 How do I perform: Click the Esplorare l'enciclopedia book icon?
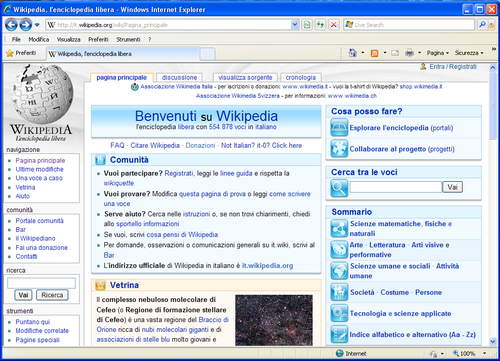(x=339, y=127)
